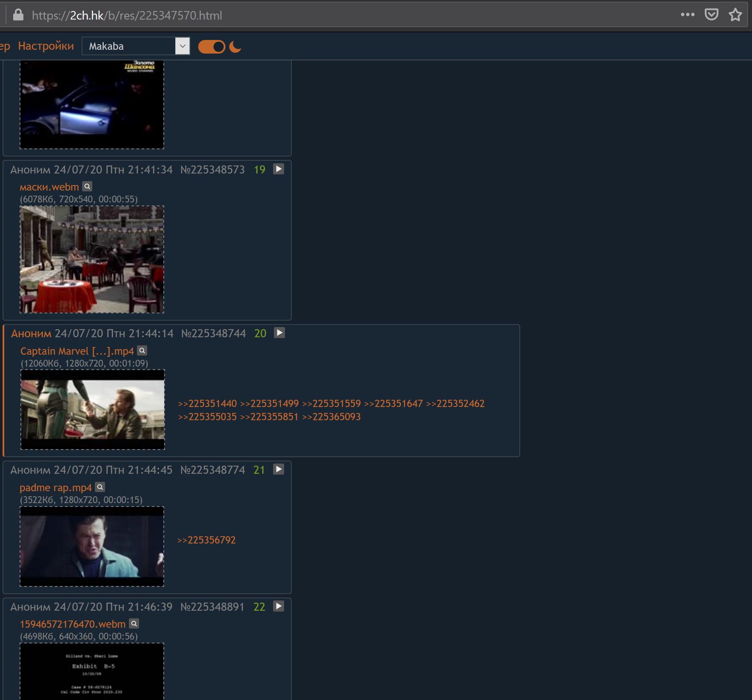Open the Exhibit B-5 black video thumbnail
752x700 pixels.
pos(92,671)
